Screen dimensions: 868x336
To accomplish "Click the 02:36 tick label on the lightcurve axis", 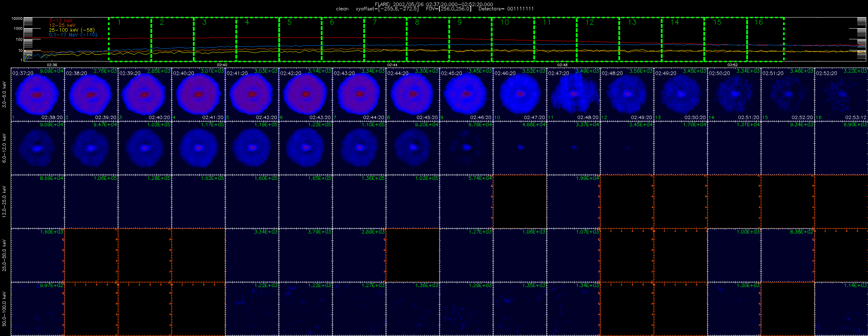I will 52,65.
